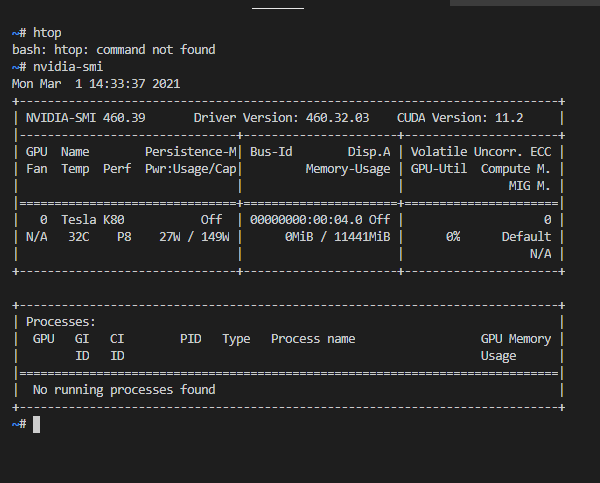Viewport: 600px width, 483px height.
Task: Click the 'Processes:' label
Action: (60, 322)
